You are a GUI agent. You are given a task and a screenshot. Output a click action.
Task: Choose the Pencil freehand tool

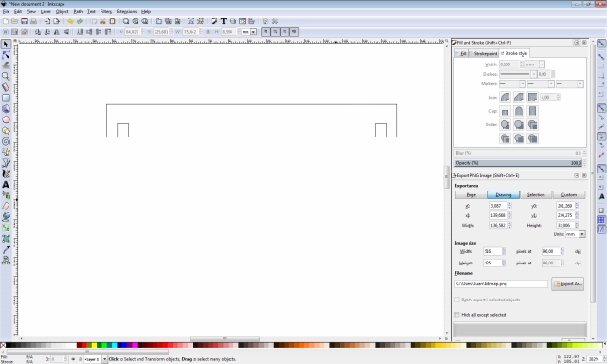[6, 153]
